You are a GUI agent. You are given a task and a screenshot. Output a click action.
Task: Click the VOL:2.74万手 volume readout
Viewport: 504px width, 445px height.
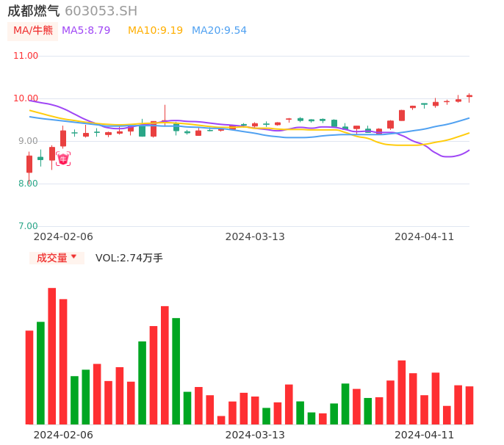point(129,258)
